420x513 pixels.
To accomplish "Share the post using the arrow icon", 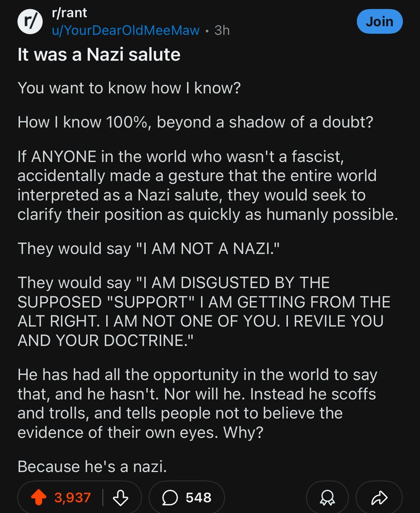I will pos(379,498).
